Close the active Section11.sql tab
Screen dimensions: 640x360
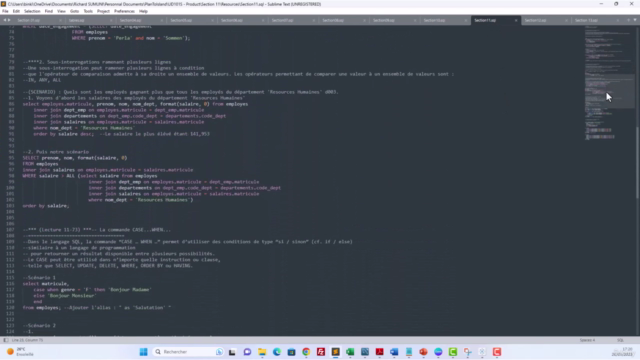[x=516, y=20]
